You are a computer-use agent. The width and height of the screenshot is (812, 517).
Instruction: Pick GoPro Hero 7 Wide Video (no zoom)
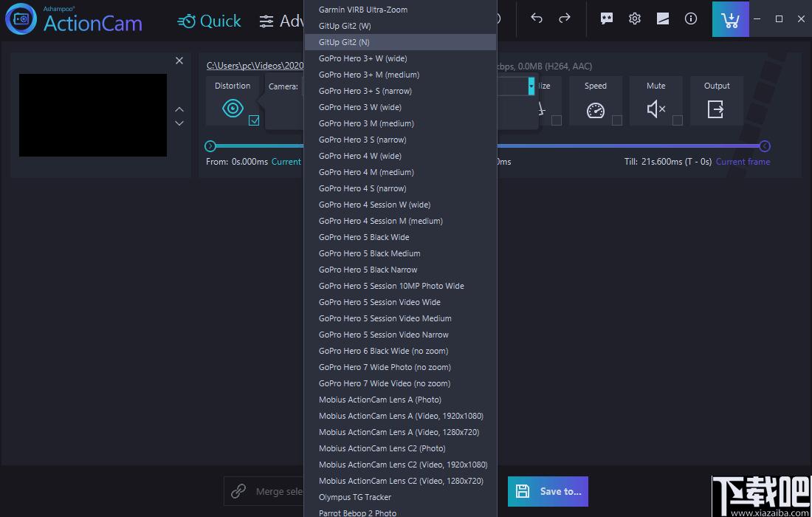tap(400, 383)
